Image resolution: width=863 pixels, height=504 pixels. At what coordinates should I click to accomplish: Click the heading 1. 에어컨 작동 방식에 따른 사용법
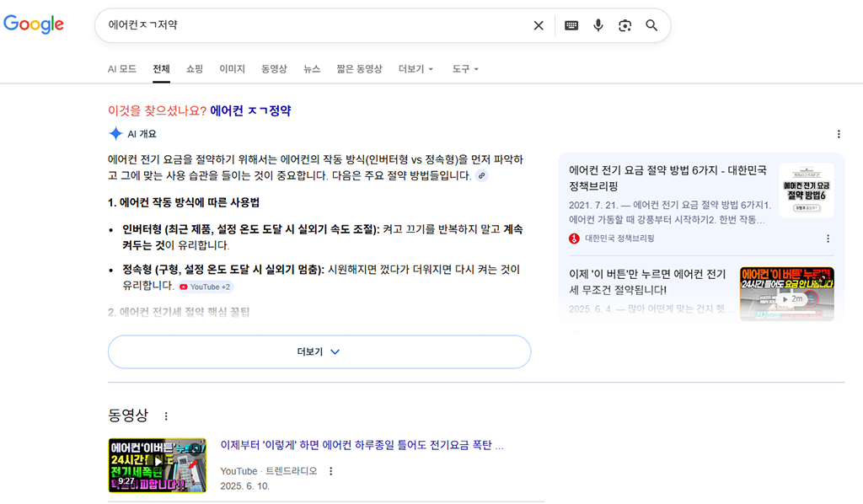click(184, 202)
